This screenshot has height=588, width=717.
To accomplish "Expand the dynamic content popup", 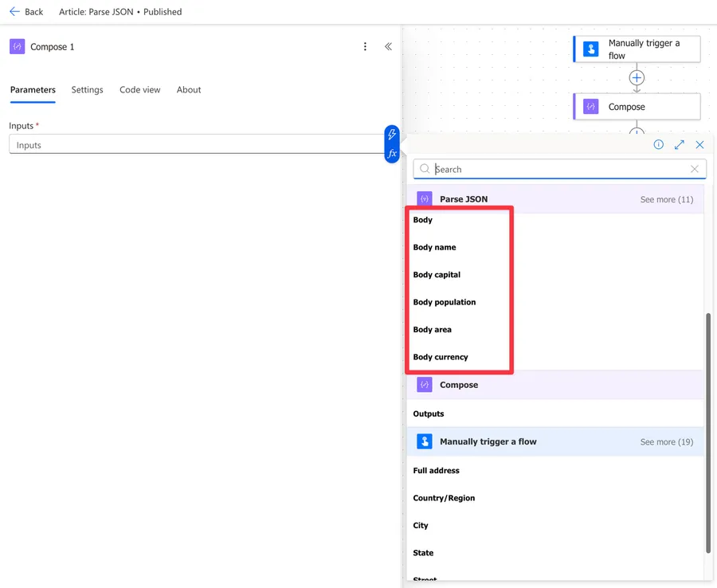I will point(680,145).
